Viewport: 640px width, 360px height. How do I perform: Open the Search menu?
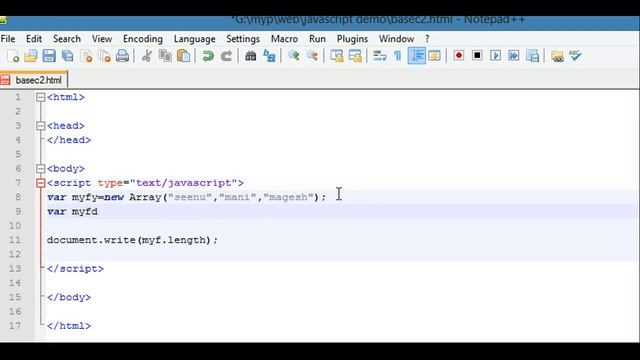pyautogui.click(x=67, y=39)
